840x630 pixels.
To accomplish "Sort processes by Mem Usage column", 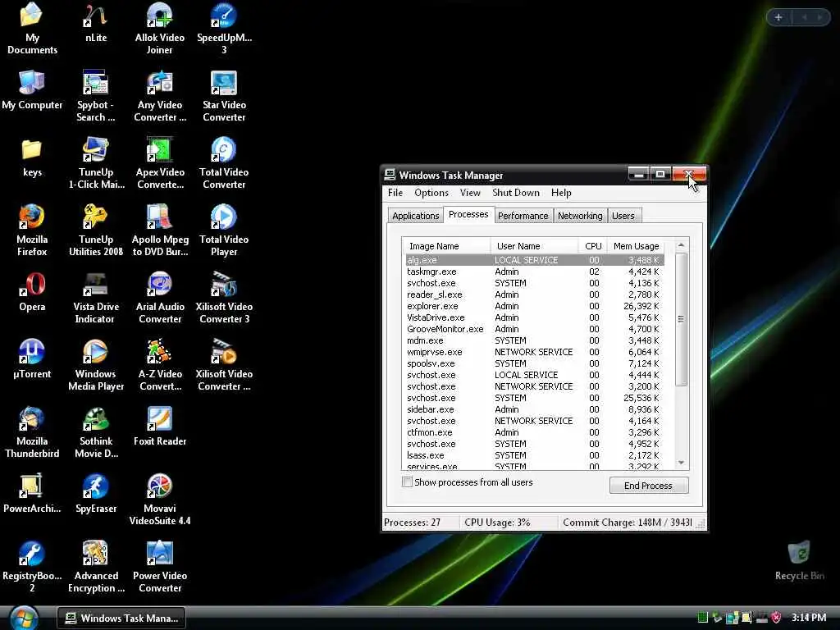I will [x=637, y=246].
